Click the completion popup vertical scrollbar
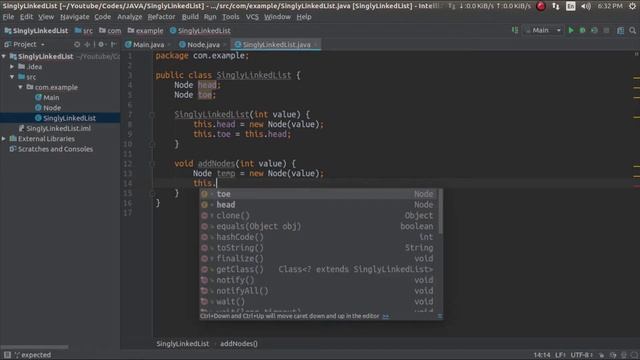 441,212
